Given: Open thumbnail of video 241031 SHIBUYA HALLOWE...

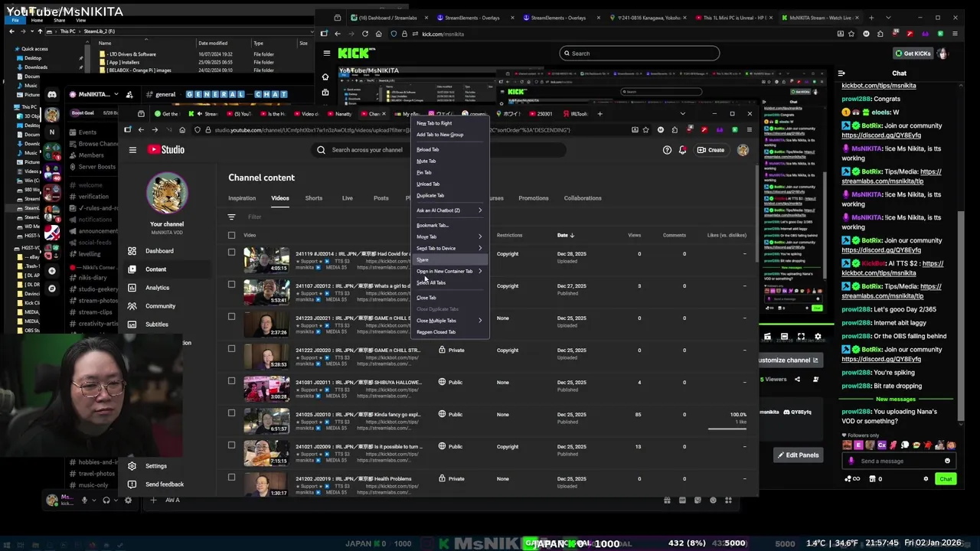Looking at the screenshot, I should [266, 387].
